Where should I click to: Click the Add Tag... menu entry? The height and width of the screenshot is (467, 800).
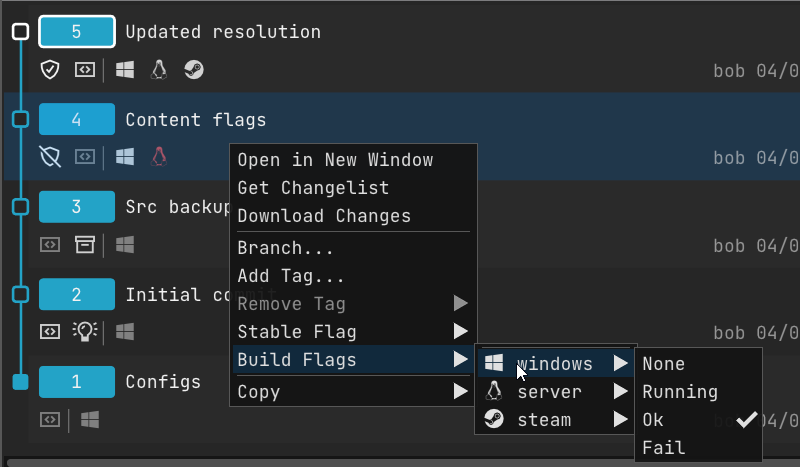[x=291, y=276]
